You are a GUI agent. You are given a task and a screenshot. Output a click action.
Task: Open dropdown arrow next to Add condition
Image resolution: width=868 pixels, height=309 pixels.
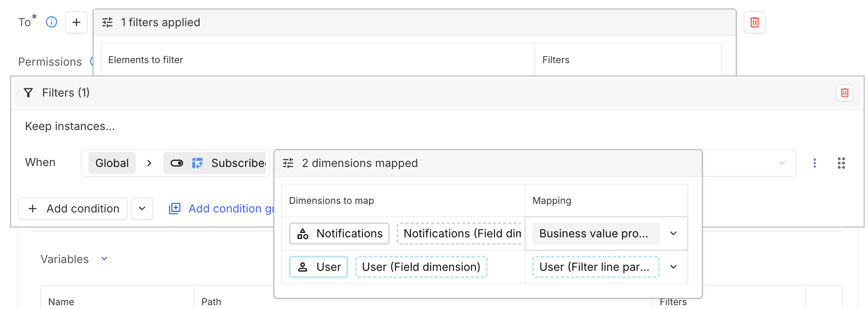click(142, 209)
